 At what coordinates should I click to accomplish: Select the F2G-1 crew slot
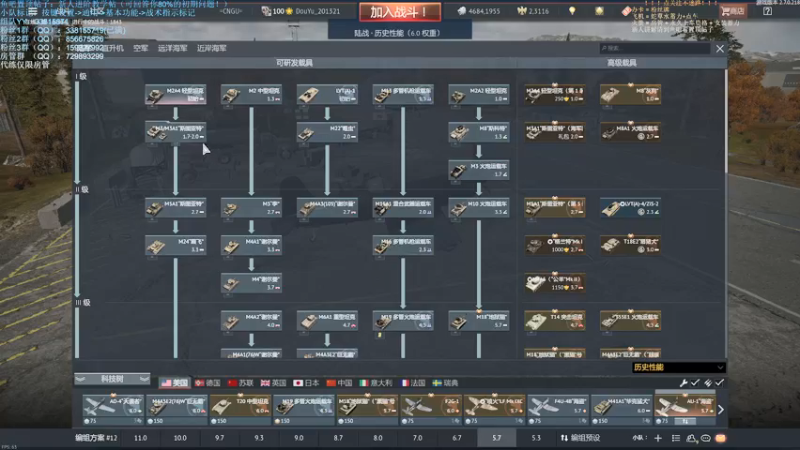tap(431, 410)
